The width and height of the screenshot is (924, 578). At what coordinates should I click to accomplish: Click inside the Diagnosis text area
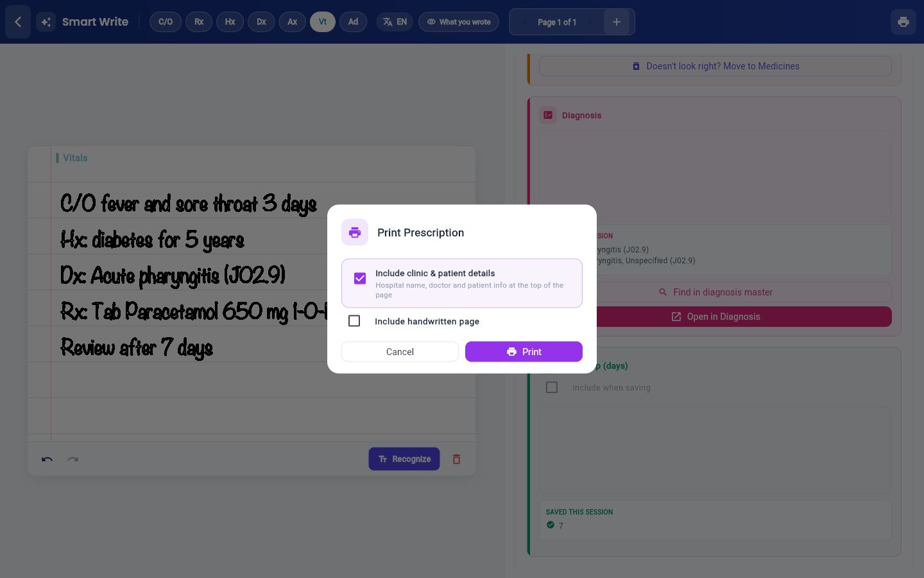point(715,174)
